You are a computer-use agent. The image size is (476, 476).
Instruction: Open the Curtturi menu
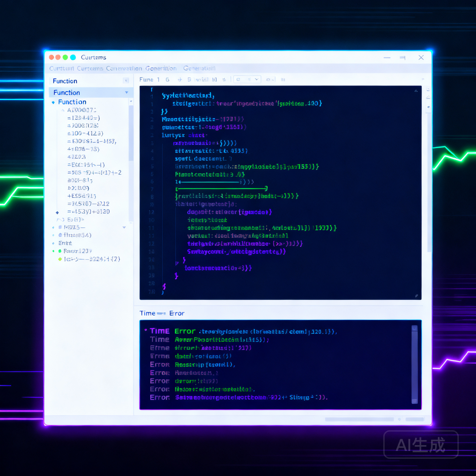62,68
